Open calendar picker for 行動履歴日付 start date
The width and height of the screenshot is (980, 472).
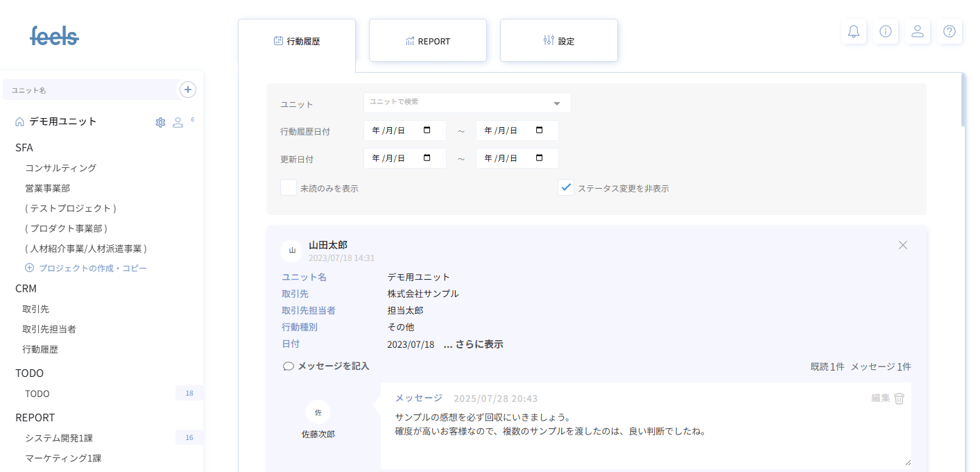pos(427,130)
